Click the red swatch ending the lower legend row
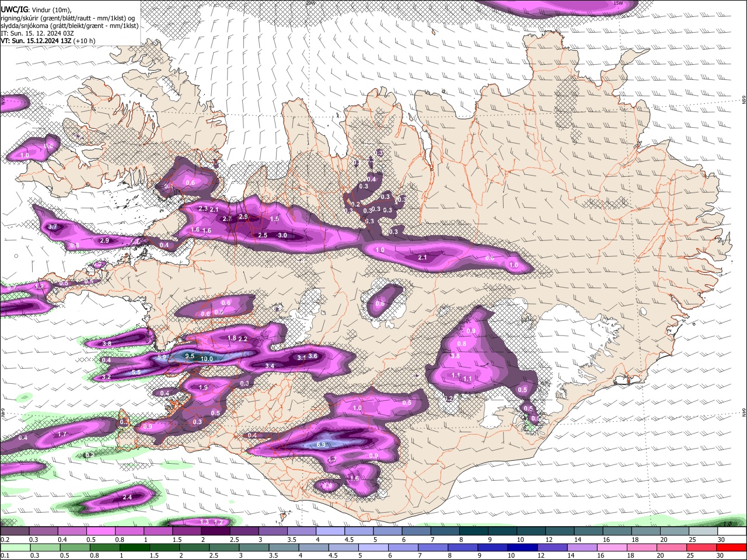Screen dimensions: 747x560 (x=732, y=548)
